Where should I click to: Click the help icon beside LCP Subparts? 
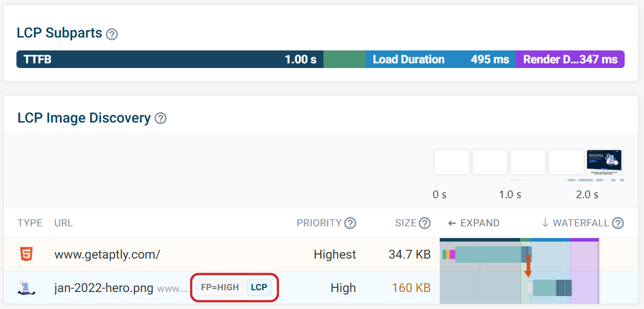click(x=112, y=34)
